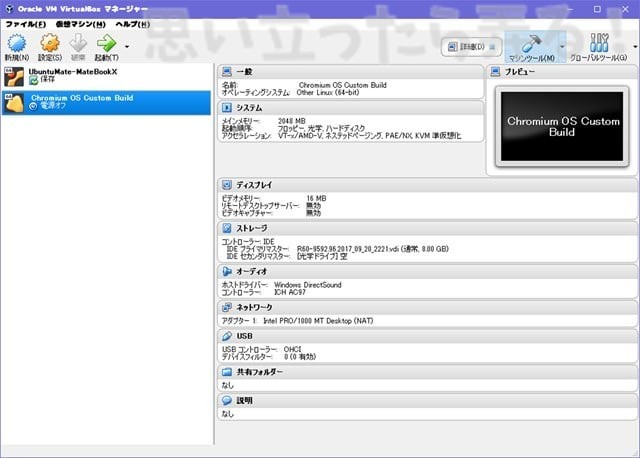Open the Audio (オーディオ) section header
640x458 pixels.
tap(427, 271)
